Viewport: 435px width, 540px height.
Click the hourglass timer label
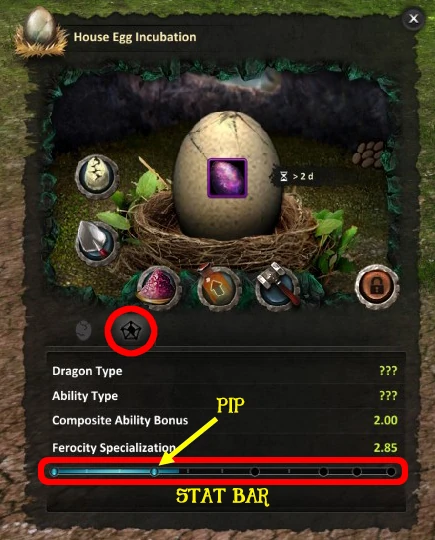click(x=297, y=176)
